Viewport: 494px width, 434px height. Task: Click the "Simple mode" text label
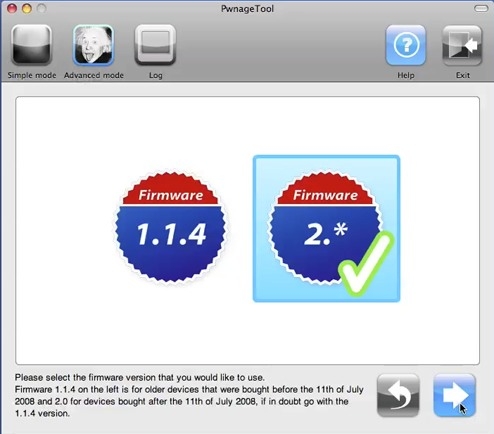tap(32, 75)
